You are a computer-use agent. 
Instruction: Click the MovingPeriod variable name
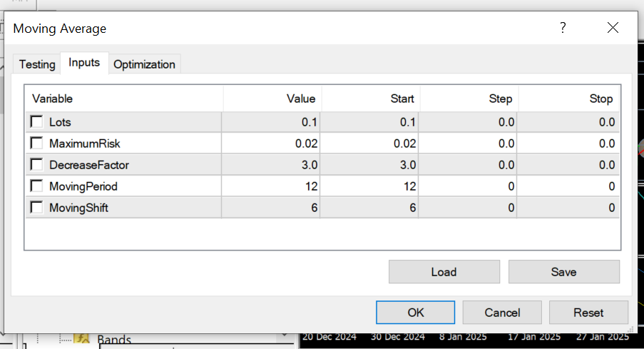(x=83, y=186)
